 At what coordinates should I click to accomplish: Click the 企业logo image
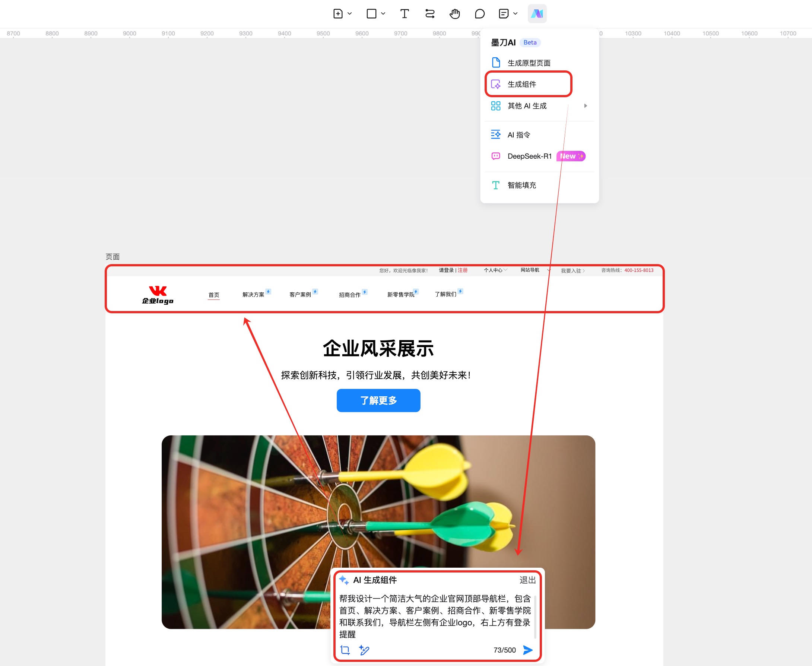click(158, 295)
